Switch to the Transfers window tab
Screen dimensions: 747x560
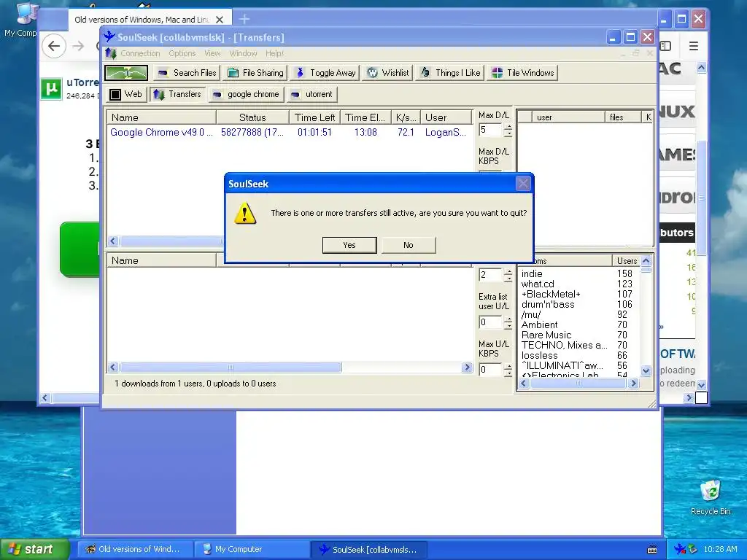[178, 94]
